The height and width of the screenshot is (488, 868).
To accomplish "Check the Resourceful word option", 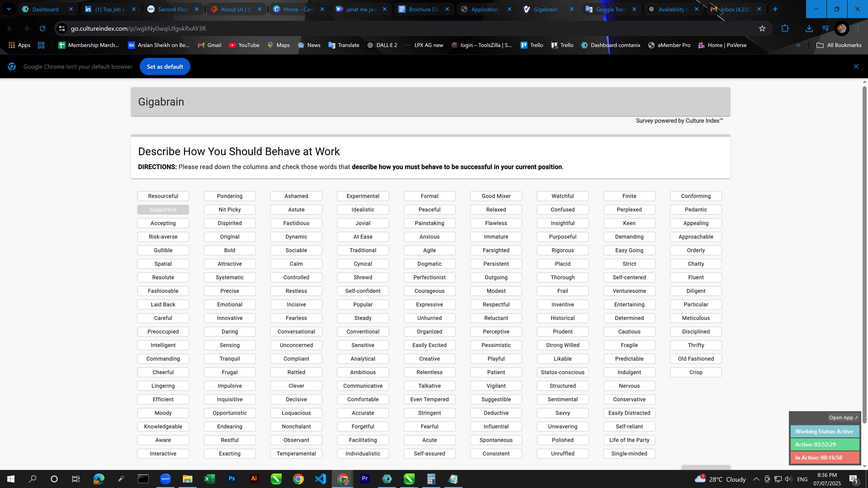I will (163, 196).
